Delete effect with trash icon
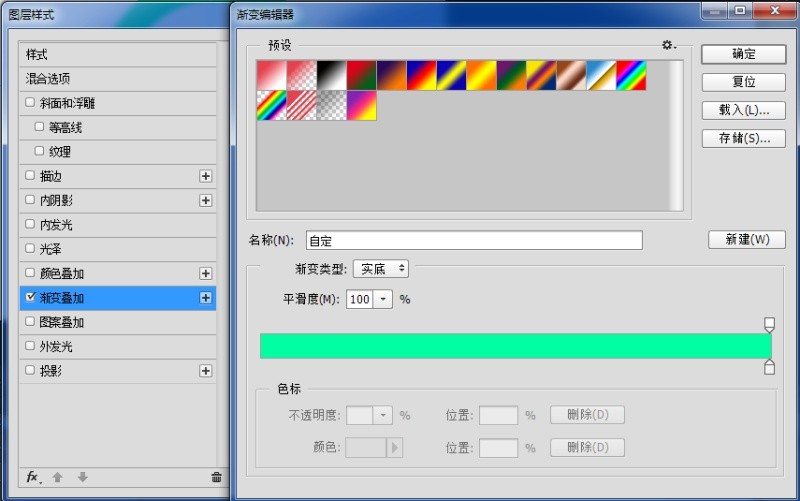This screenshot has width=800, height=501. [x=216, y=477]
